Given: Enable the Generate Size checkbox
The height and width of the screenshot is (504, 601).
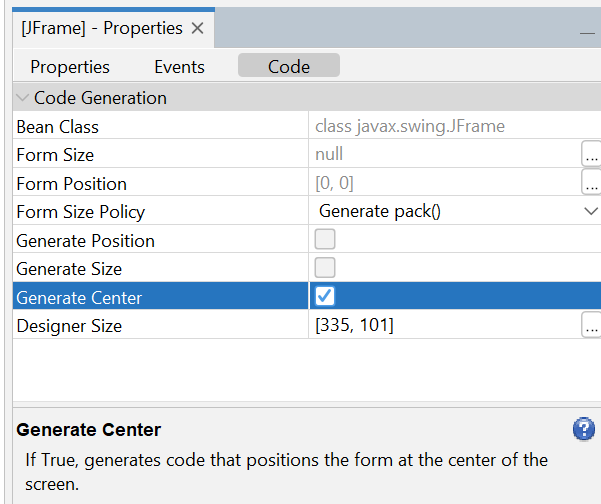Looking at the screenshot, I should click(x=325, y=268).
